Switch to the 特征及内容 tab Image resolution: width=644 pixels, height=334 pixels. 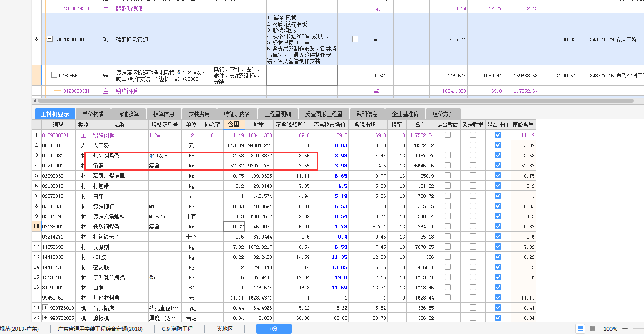(237, 114)
